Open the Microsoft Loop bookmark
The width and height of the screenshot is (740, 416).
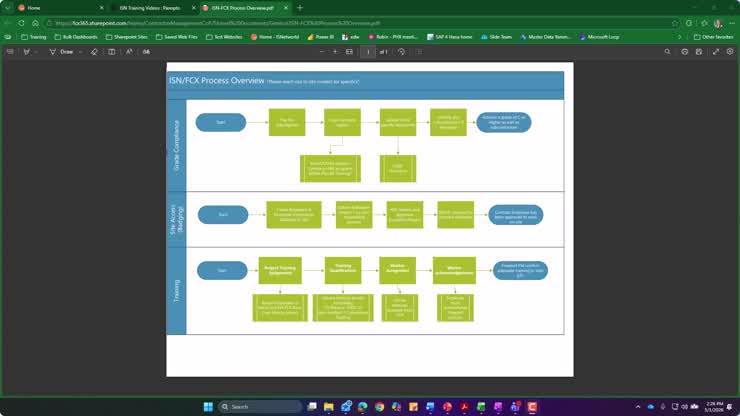click(x=599, y=37)
